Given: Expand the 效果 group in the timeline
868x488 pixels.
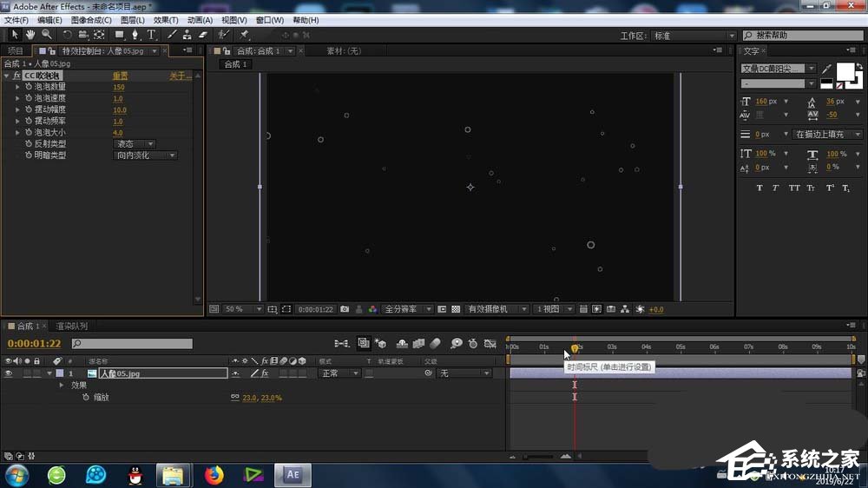Looking at the screenshot, I should click(x=62, y=385).
